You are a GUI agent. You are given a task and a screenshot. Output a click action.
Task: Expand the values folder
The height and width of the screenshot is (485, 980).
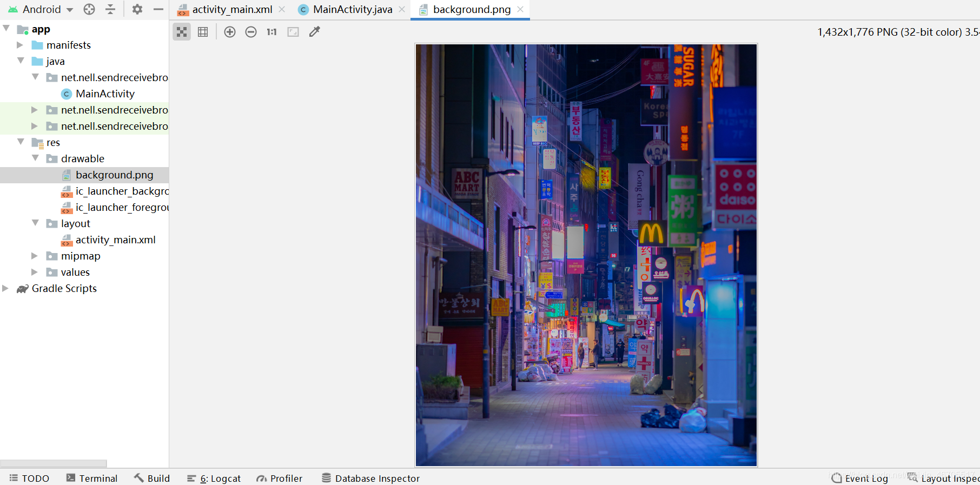tap(35, 272)
